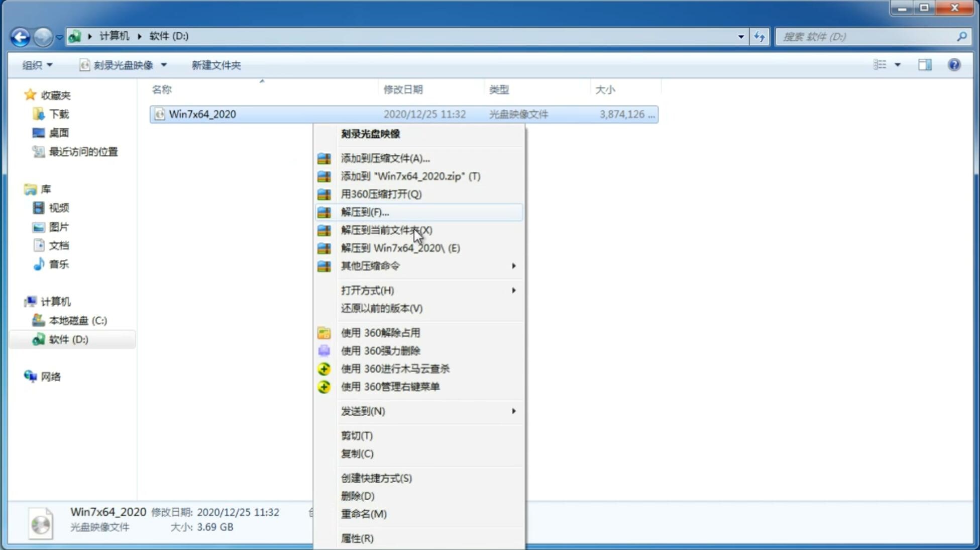This screenshot has height=550, width=980.
Task: Expand 打开方式(H) submenu arrow
Action: tap(513, 291)
